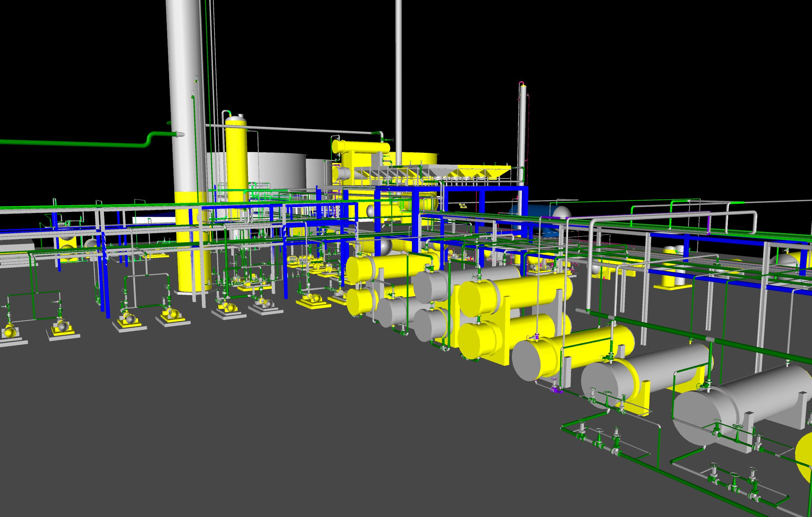This screenshot has height=517, width=812.
Task: Click the leftmost pump on its foundation
Action: click(x=10, y=331)
